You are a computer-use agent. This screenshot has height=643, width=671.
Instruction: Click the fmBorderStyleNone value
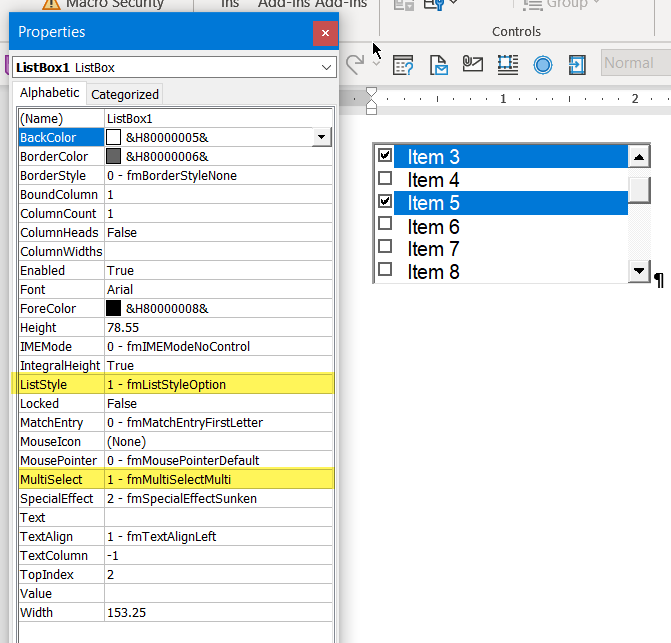click(x=172, y=175)
